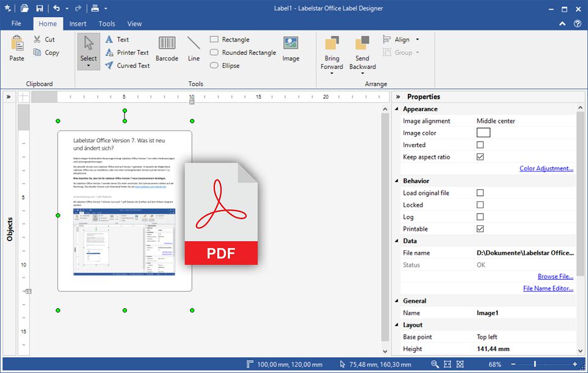Viewport: 588px width, 373px height.
Task: Click Bring Forward icon
Action: click(x=332, y=43)
